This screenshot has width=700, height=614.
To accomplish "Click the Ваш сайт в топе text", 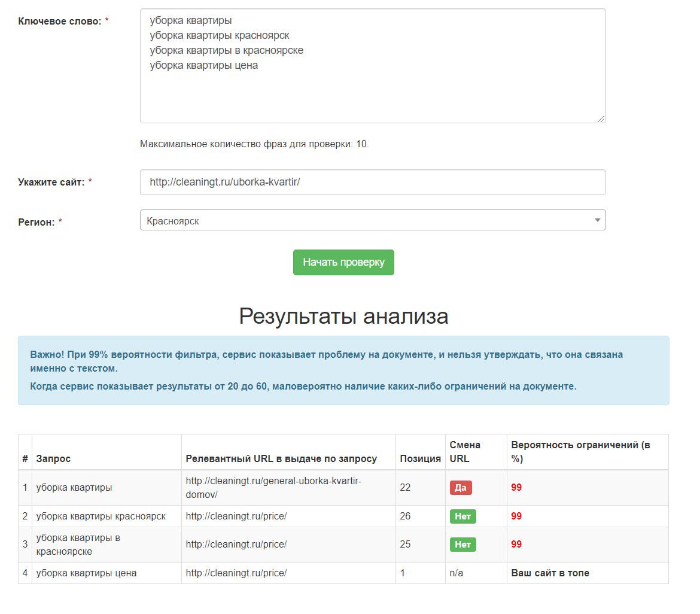I will pyautogui.click(x=550, y=573).
